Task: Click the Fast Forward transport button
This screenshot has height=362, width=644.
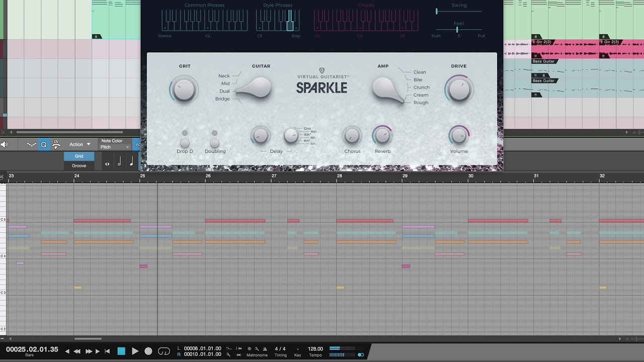Action: 89,351
